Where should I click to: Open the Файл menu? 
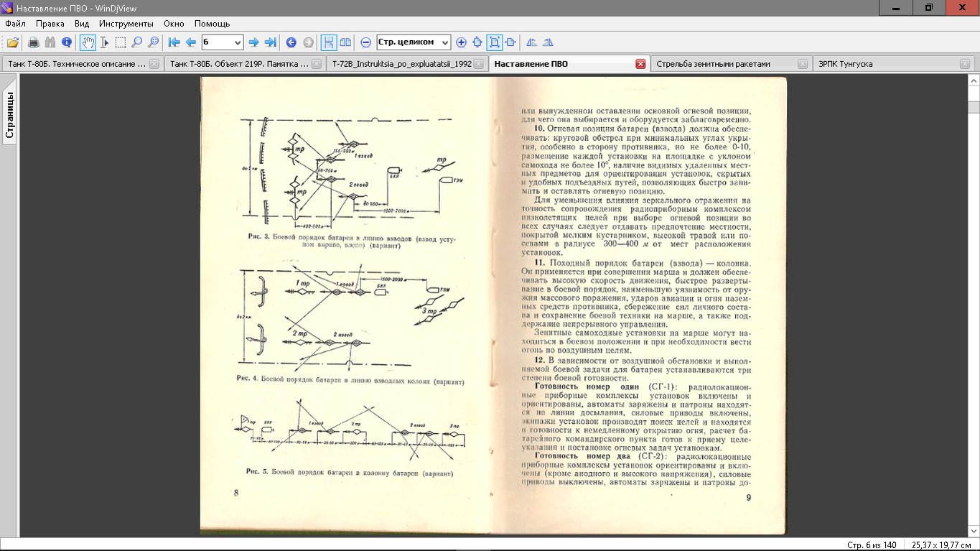point(15,24)
